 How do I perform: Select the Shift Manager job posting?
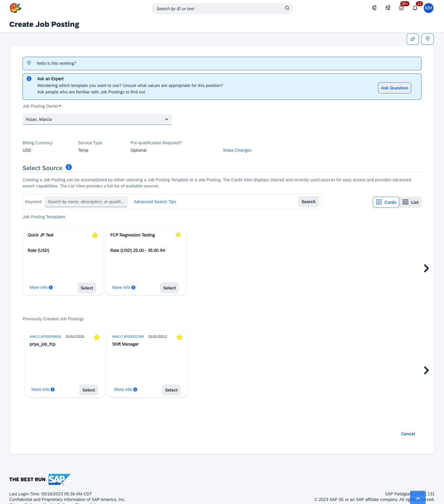point(171,390)
